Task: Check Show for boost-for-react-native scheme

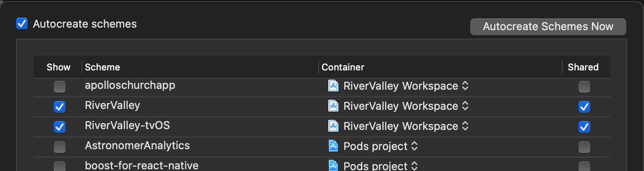Action: tap(60, 166)
